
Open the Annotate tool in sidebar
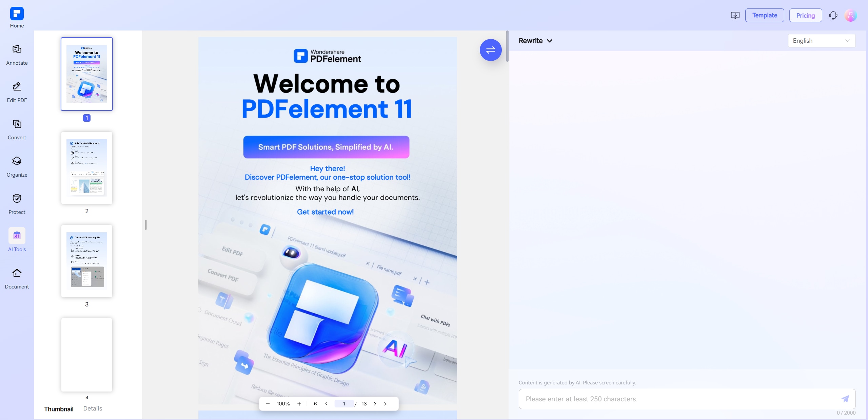(x=17, y=54)
